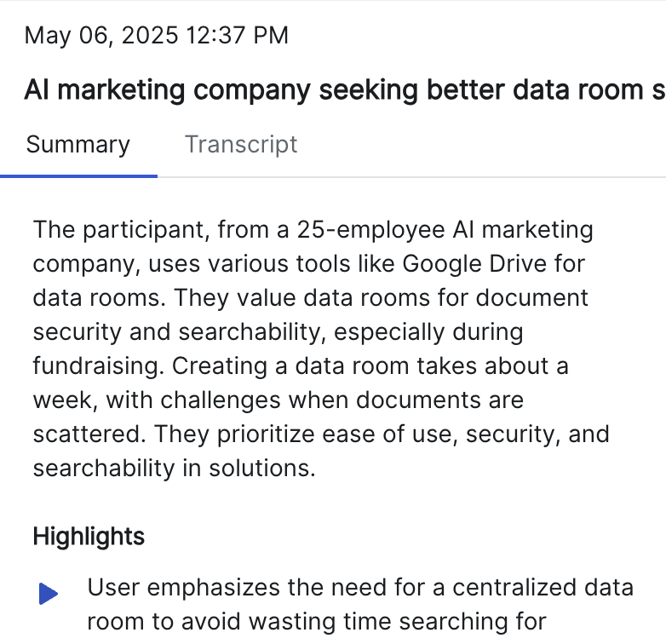Click "searchability in solutions" at the summary's end

coord(172,469)
